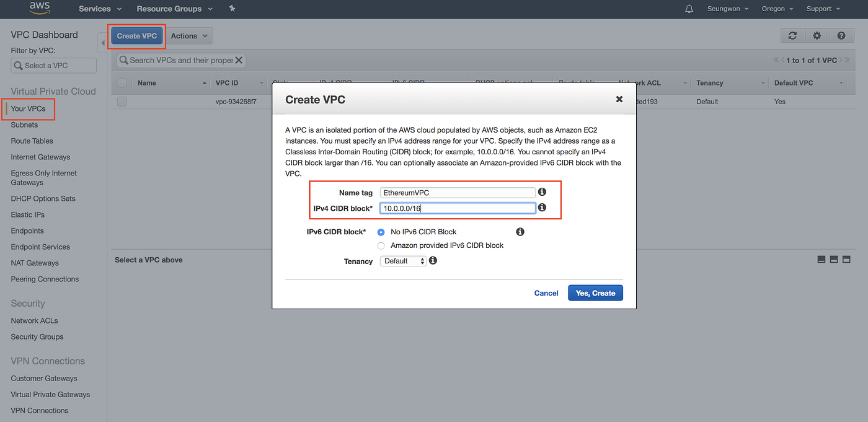Image resolution: width=868 pixels, height=422 pixels.
Task: Open VPN Connections item in sidebar
Action: [x=40, y=410]
